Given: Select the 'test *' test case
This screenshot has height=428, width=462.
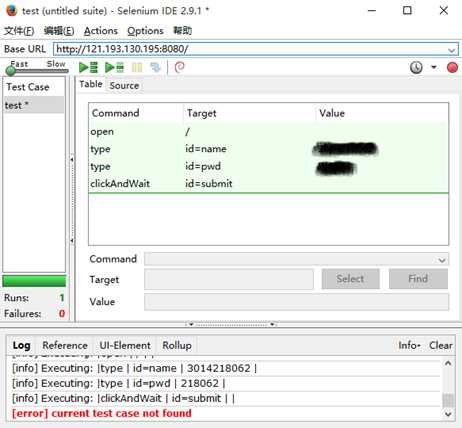Looking at the screenshot, I should coord(34,105).
